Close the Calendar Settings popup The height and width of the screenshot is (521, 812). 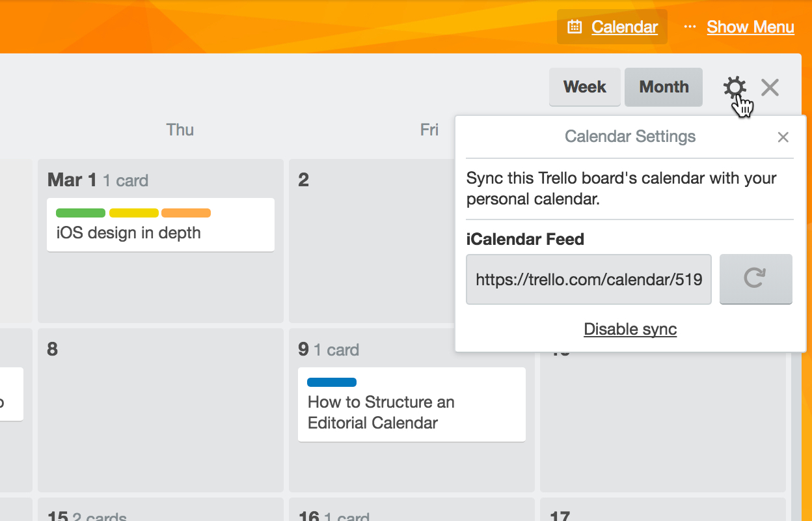[783, 137]
